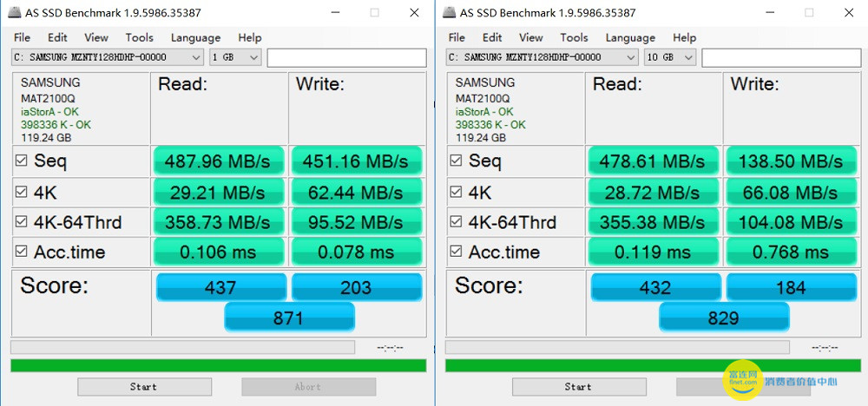Image resolution: width=868 pixels, height=406 pixels.
Task: Open View menu in left window
Action: pyautogui.click(x=96, y=37)
